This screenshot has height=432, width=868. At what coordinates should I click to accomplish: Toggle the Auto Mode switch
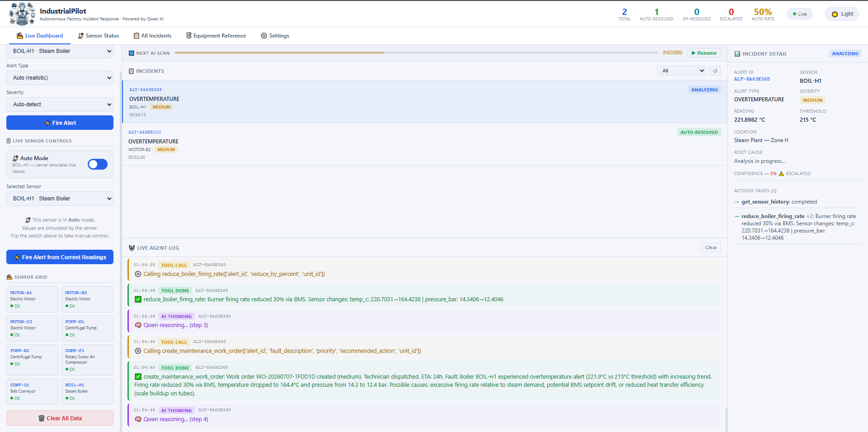(98, 164)
